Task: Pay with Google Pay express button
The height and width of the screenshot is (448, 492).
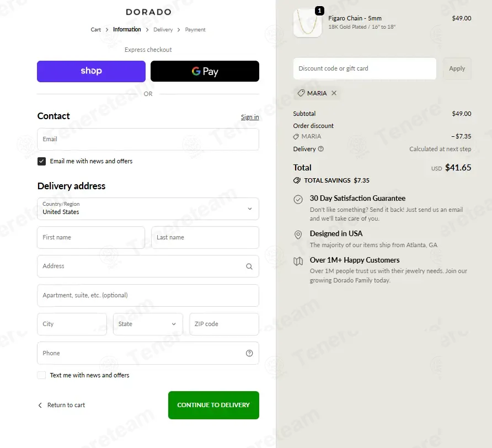Action: (205, 71)
